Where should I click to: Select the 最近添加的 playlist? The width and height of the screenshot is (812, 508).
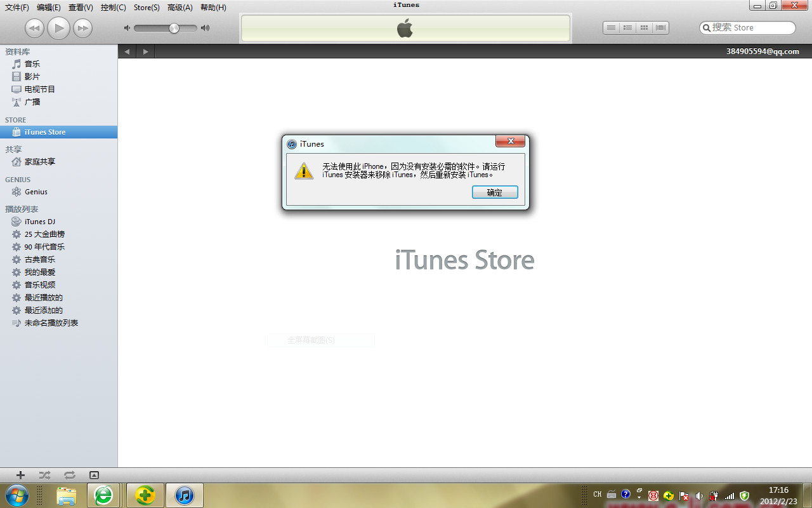point(58,311)
